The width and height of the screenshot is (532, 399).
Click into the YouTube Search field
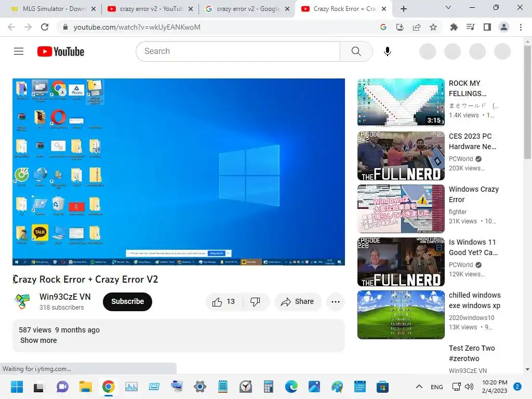coord(238,51)
